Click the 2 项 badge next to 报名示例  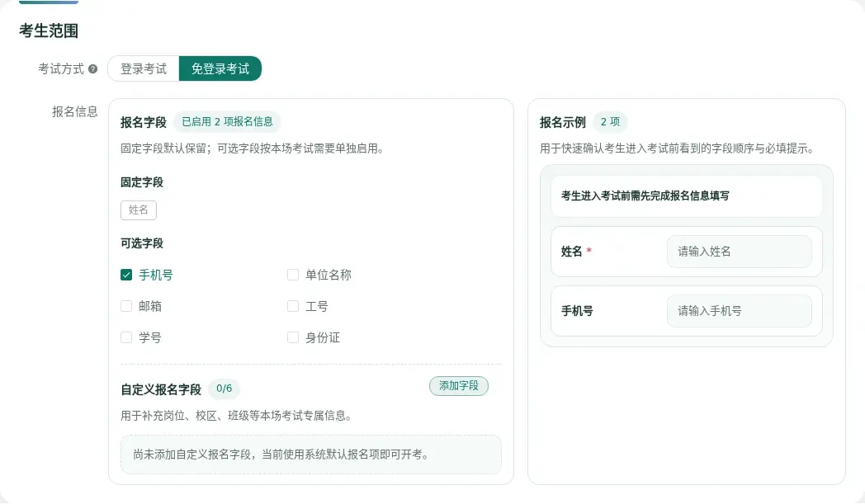(610, 122)
